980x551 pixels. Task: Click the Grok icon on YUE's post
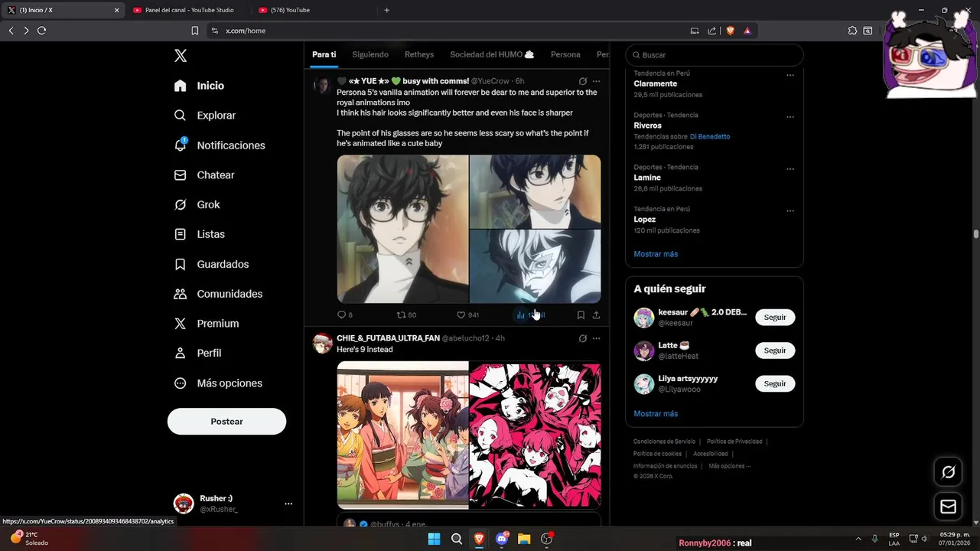[583, 81]
